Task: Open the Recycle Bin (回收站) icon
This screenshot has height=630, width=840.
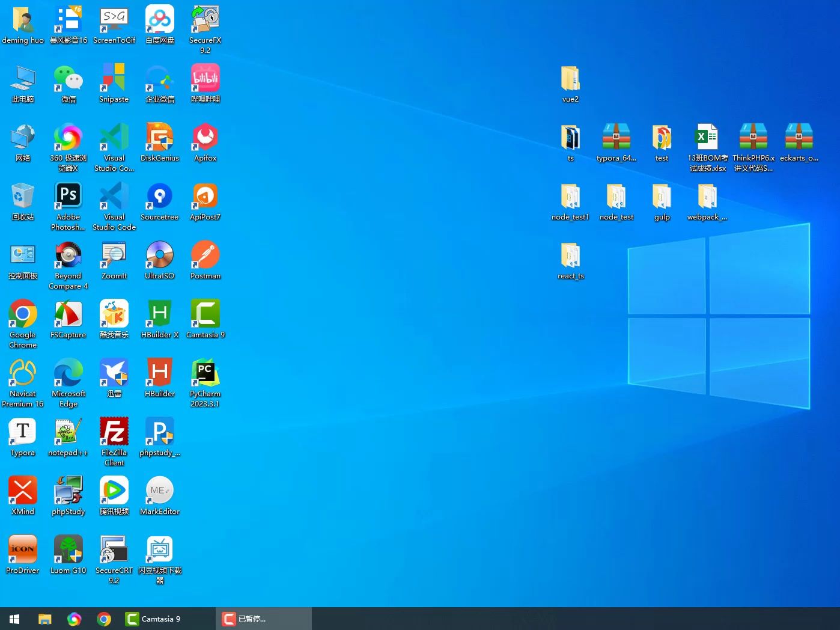Action: pyautogui.click(x=23, y=202)
